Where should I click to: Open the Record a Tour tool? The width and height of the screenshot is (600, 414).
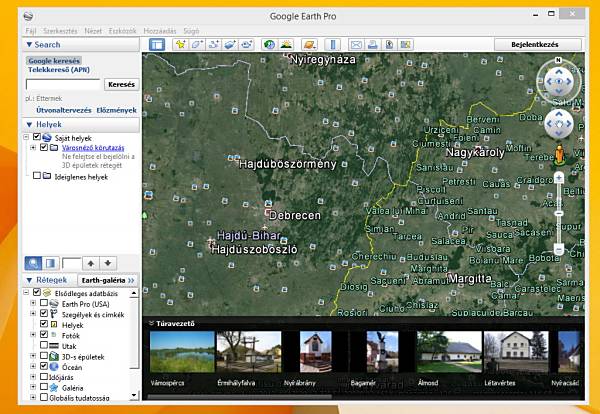tap(246, 45)
